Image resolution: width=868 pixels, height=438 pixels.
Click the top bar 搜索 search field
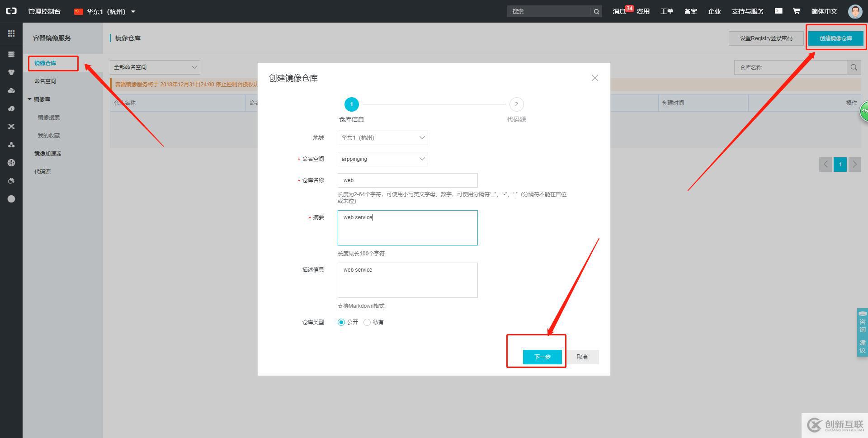coord(548,11)
